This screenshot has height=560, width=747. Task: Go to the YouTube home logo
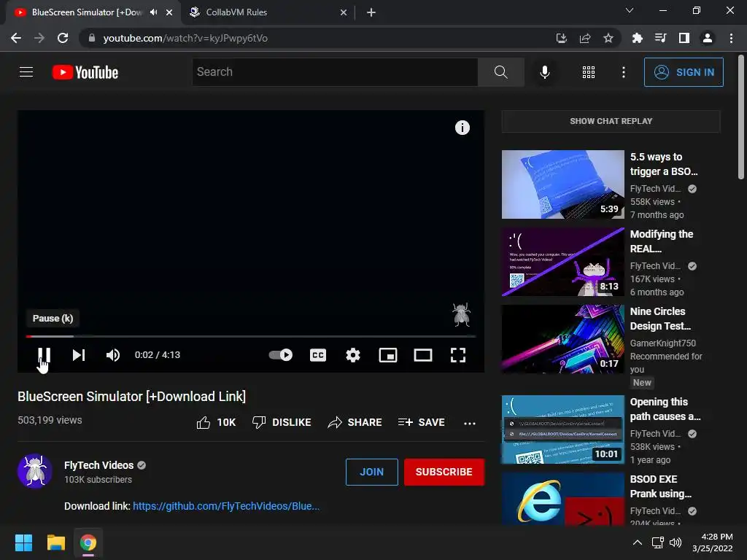(85, 72)
